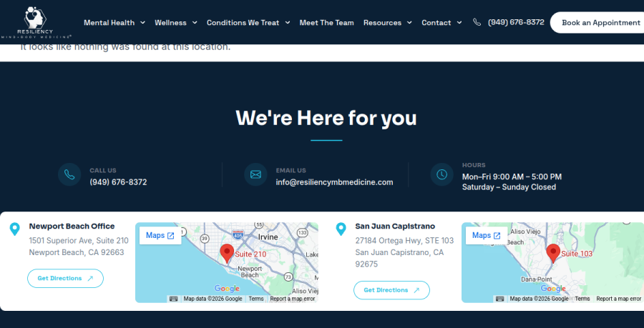Screen dimensions: 644x328
Task: Click address 27184 Ortega Hwy, STE 103
Action: click(404, 241)
